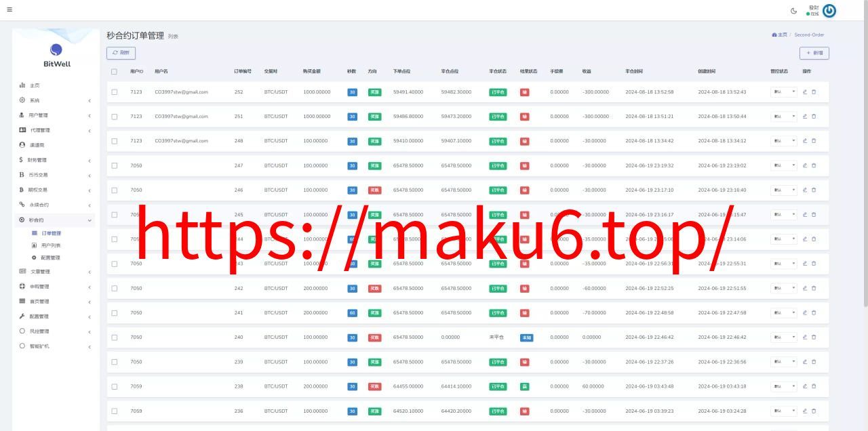Edit order 240 using its pencil icon

(805, 337)
